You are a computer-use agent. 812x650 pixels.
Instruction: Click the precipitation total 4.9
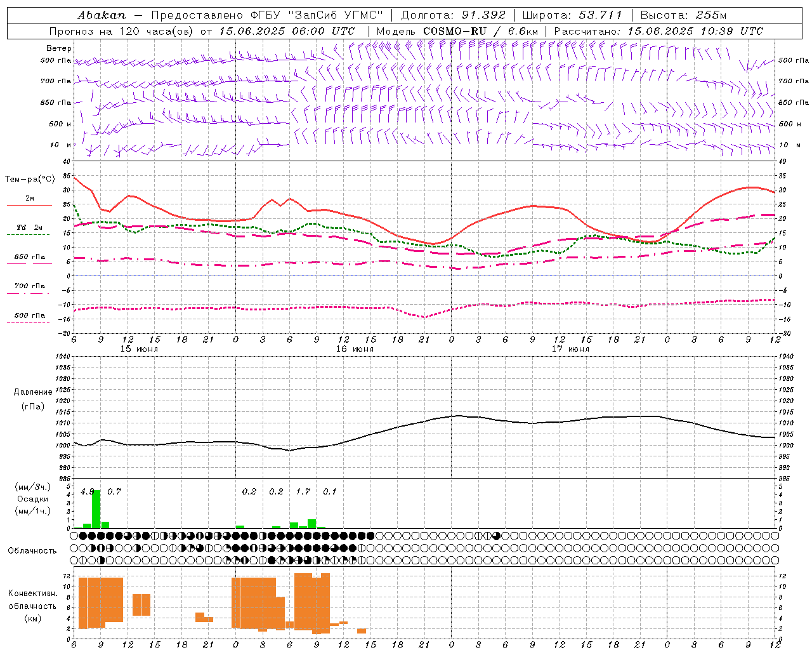[88, 492]
